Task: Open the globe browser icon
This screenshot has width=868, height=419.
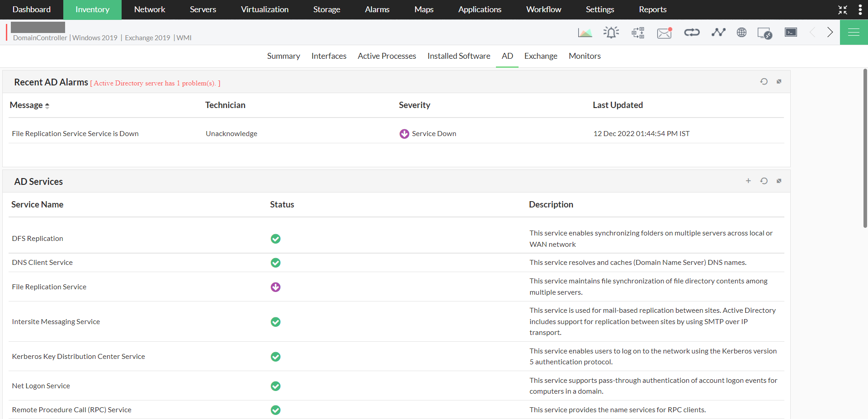Action: [x=741, y=33]
